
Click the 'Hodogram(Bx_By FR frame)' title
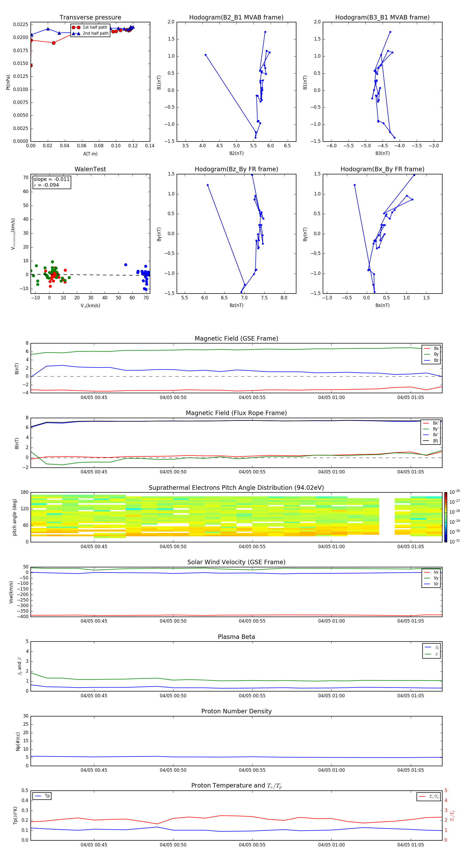tap(382, 169)
